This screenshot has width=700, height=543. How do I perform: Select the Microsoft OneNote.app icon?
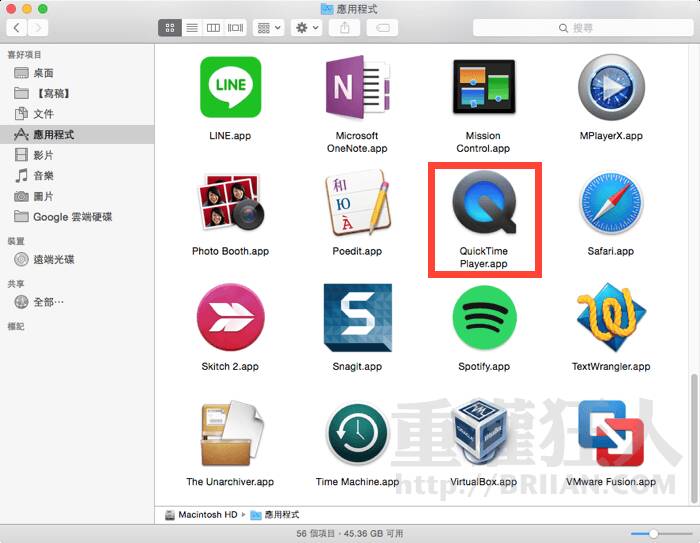[x=357, y=87]
